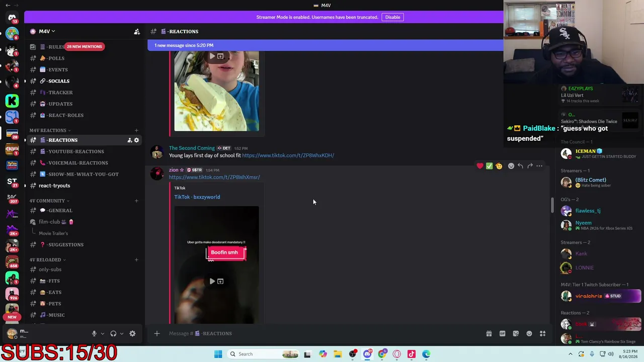Reply to zion's message

pyautogui.click(x=520, y=166)
